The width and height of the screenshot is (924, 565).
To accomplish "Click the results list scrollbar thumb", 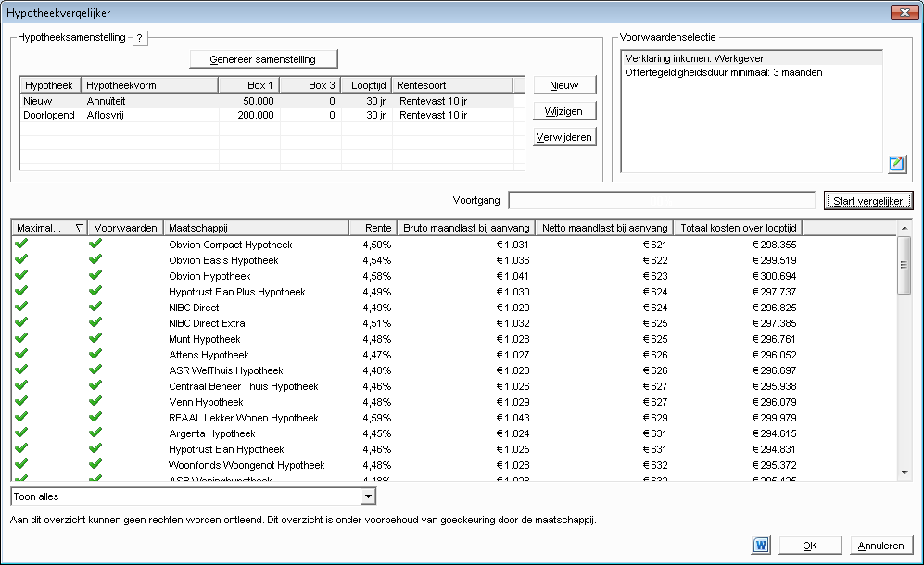I will pos(904,265).
